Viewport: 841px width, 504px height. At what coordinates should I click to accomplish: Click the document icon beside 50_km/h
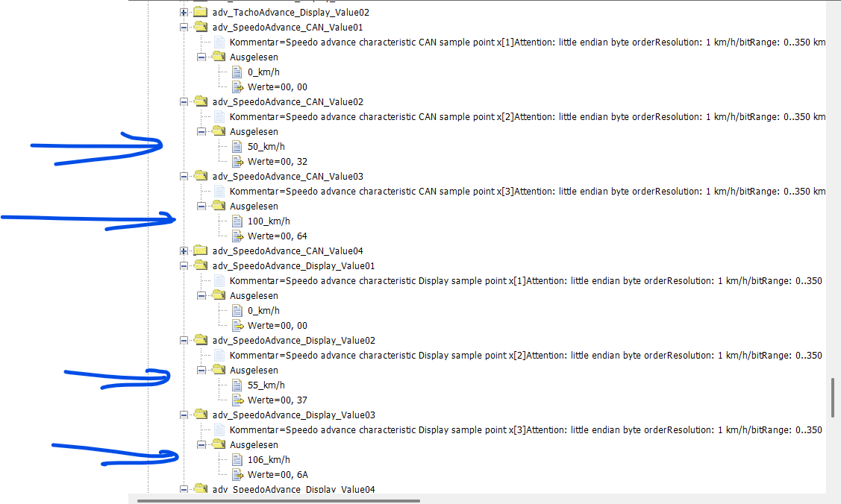(237, 147)
